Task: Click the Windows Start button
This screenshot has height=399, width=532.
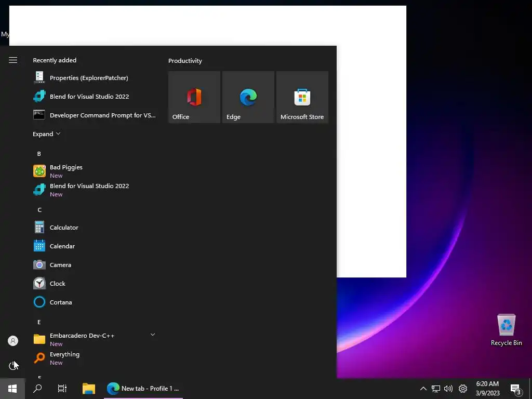Action: [12, 389]
